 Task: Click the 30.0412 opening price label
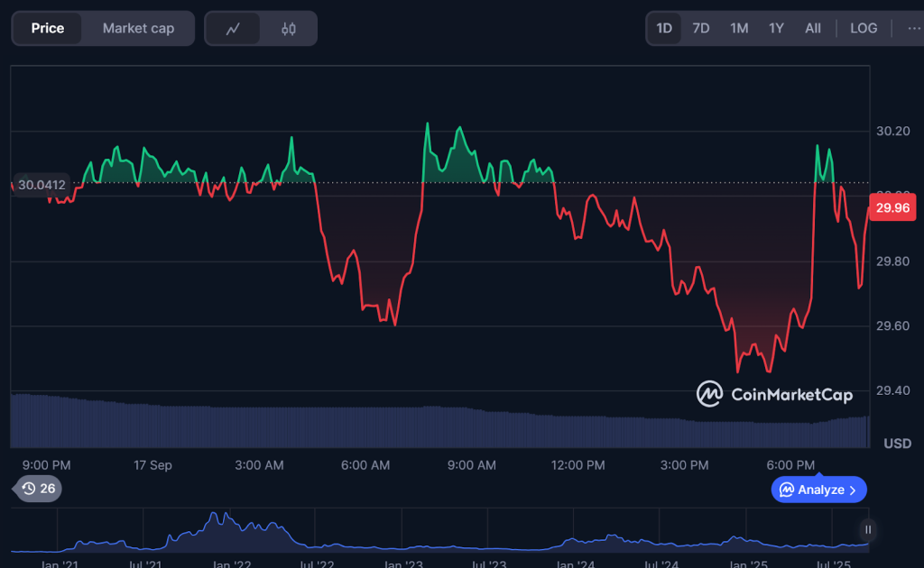click(x=42, y=185)
